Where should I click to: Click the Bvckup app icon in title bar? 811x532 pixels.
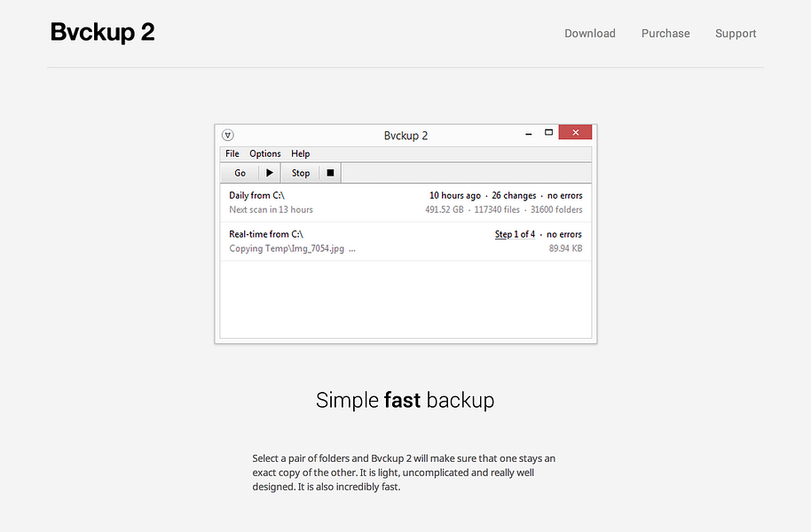point(227,135)
